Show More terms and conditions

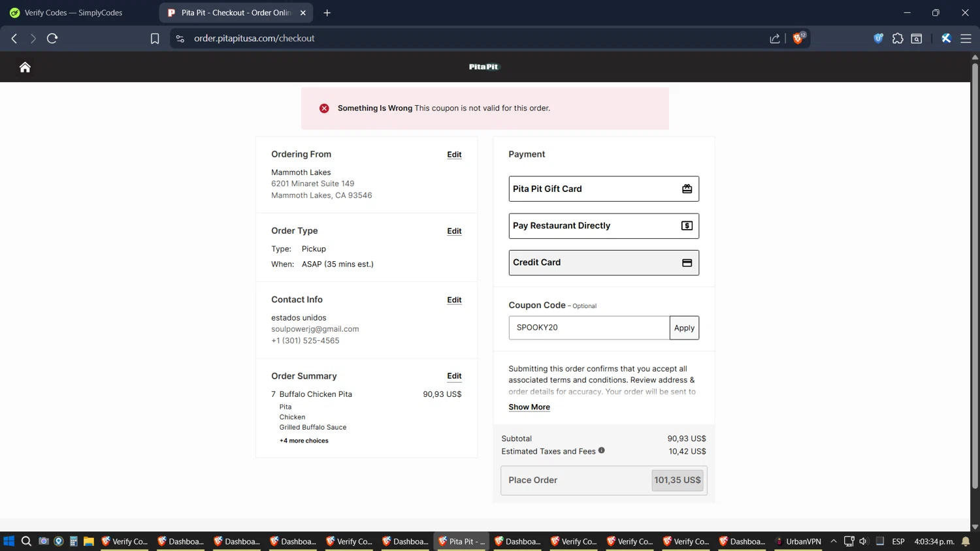coord(529,407)
